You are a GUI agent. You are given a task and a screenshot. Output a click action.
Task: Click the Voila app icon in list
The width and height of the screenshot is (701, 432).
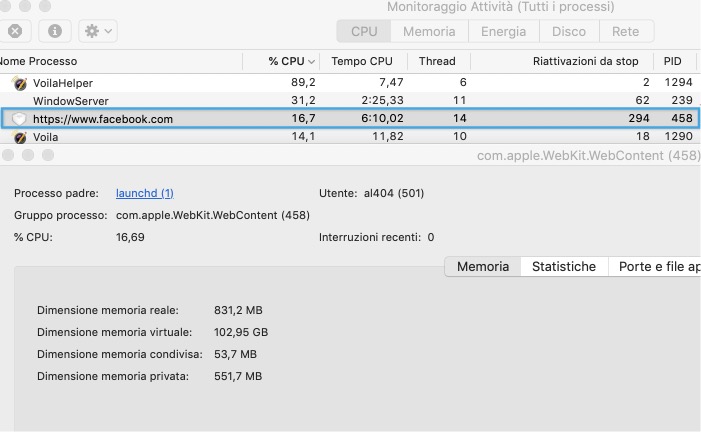point(20,137)
